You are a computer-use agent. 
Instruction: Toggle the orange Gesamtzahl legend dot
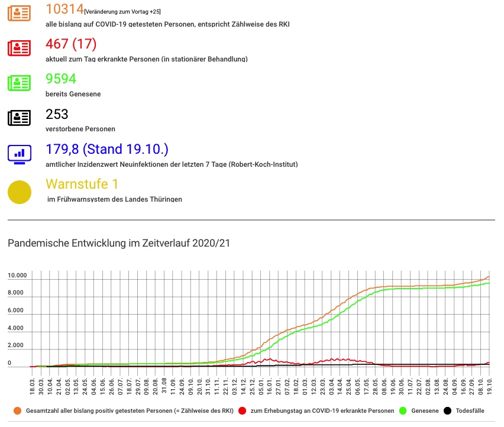click(x=17, y=410)
